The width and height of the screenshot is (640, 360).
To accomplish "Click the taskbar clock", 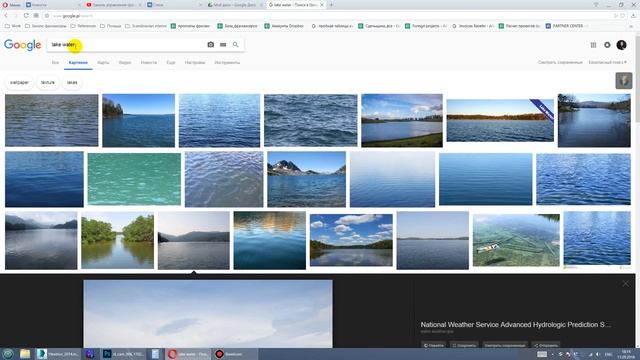I will point(626,354).
